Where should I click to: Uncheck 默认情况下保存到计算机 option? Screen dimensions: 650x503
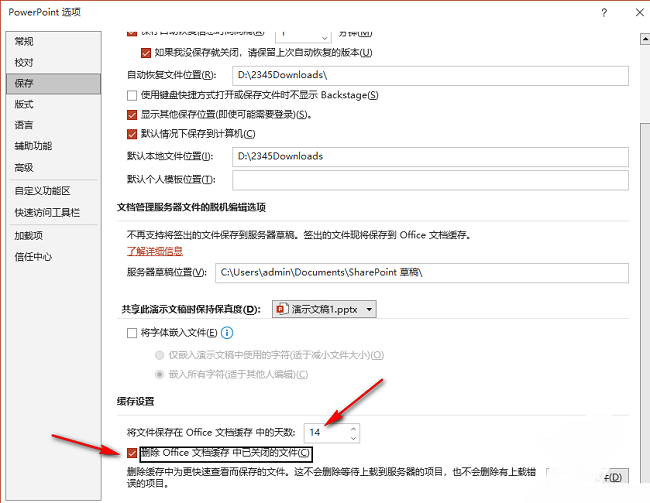tap(133, 134)
